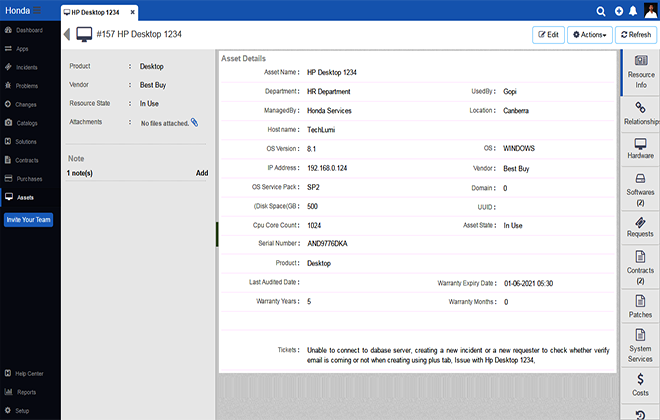Click the desktop monitor icon beside #157 title
660x420 pixels.
point(84,35)
